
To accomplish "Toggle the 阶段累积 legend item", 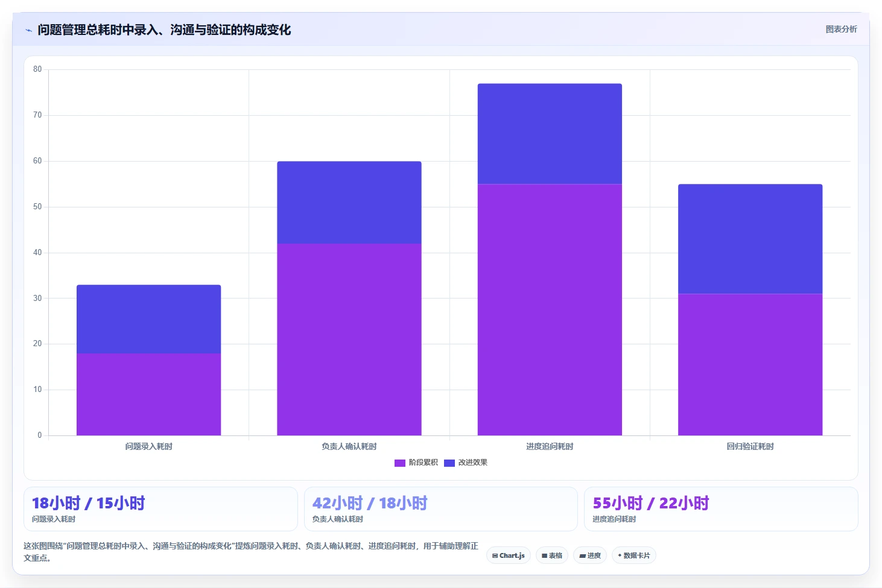I will coord(416,463).
